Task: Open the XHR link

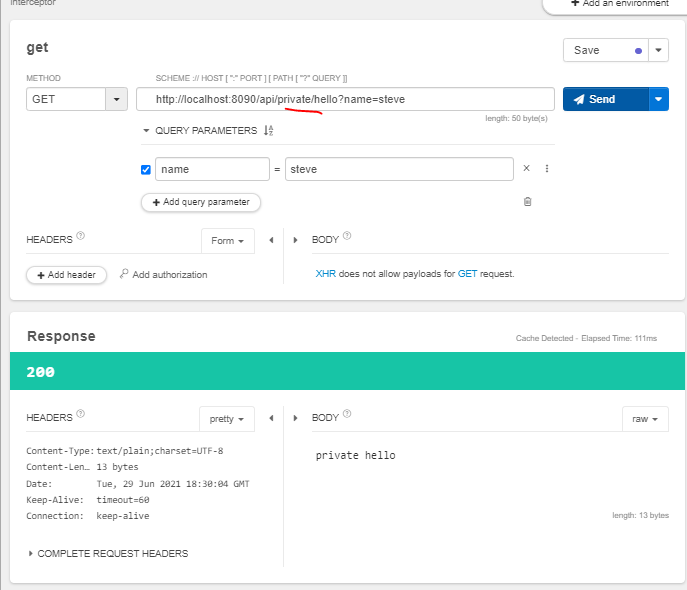Action: pos(326,274)
